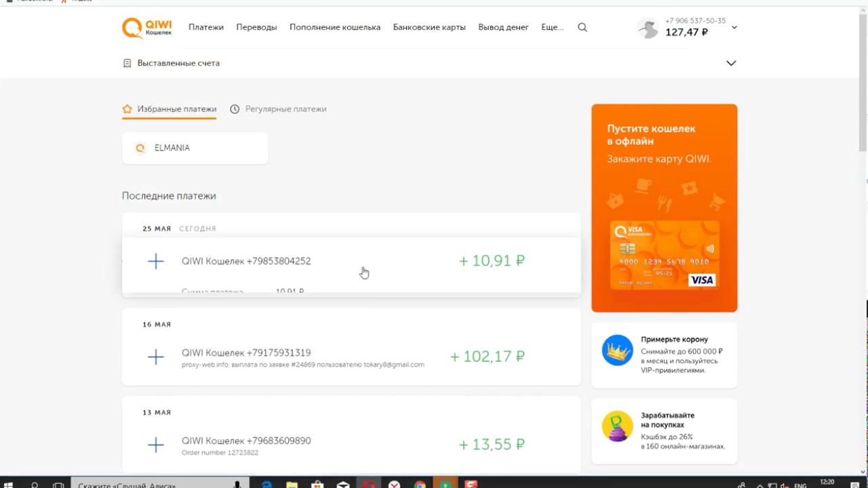Image resolution: width=868 pixels, height=488 pixels.
Task: Click the Alice search box in taskbar
Action: [x=160, y=484]
